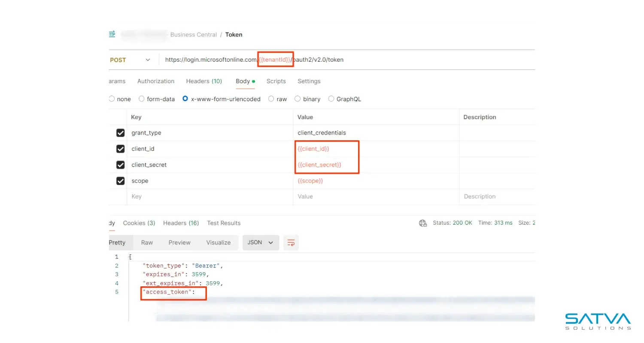This screenshot has width=644, height=343.
Task: Select the x-www-form-urlencoded radio button
Action: (185, 99)
